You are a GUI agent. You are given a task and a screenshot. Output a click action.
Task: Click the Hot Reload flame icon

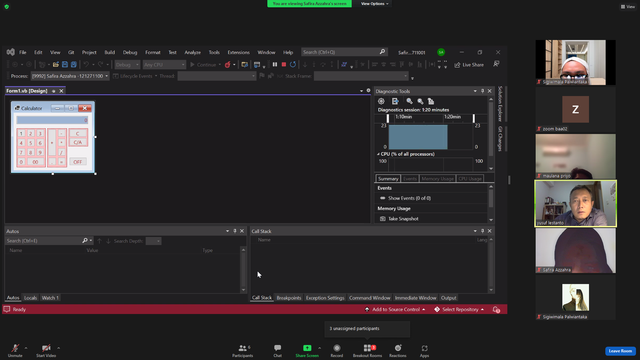point(227,64)
